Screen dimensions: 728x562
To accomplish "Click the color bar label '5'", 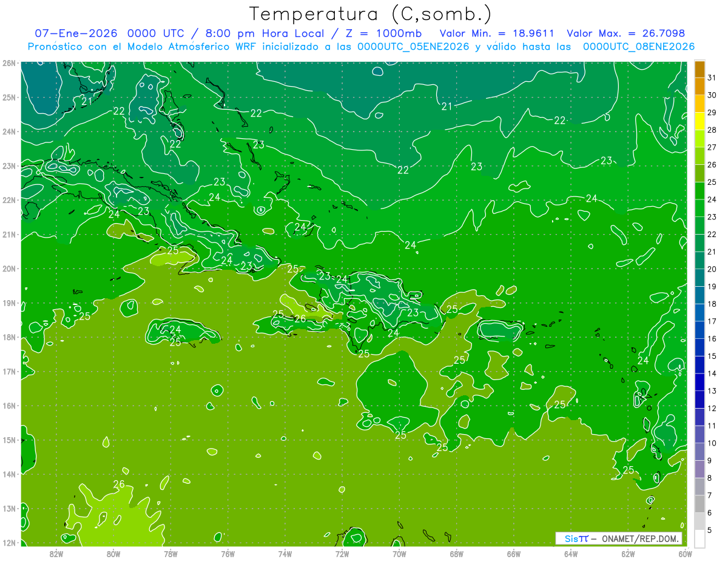I will click(709, 530).
